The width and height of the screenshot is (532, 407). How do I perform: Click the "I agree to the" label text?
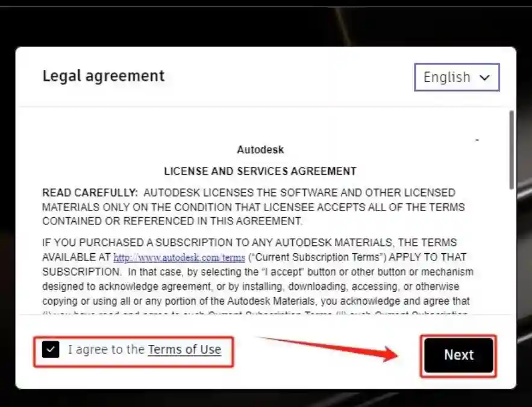(x=106, y=350)
